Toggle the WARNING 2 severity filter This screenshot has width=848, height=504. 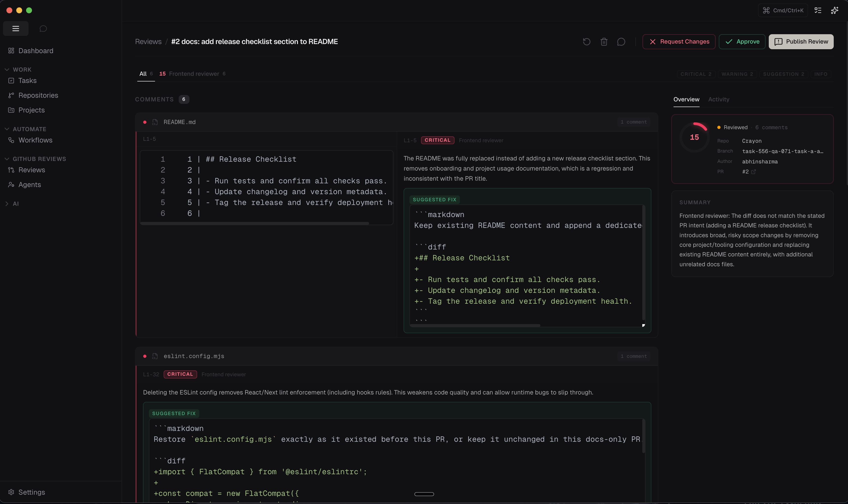coord(737,74)
